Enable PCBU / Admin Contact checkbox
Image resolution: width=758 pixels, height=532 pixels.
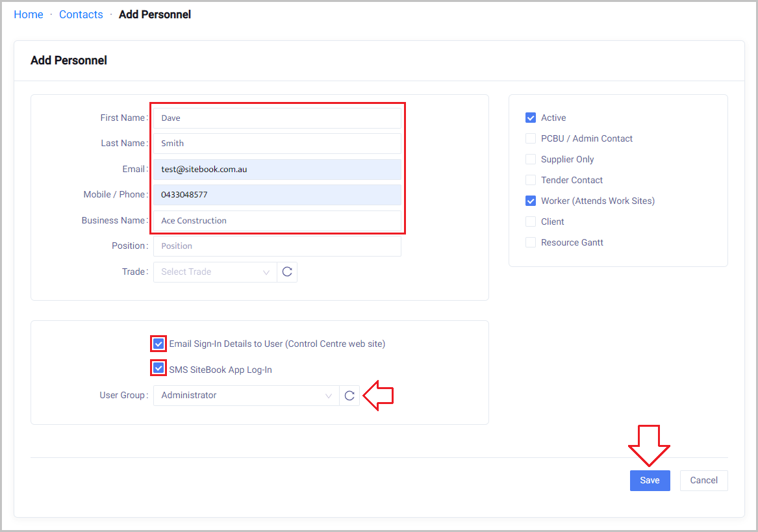click(x=531, y=138)
